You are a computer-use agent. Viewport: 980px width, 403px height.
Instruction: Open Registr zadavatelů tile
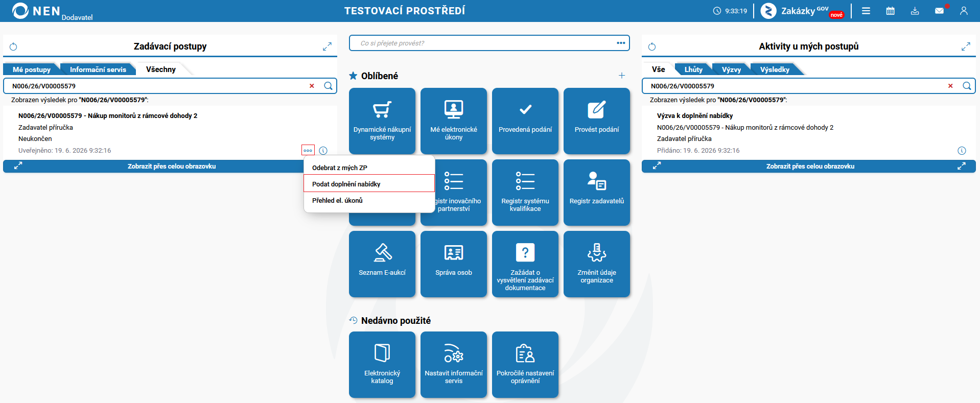tap(597, 193)
